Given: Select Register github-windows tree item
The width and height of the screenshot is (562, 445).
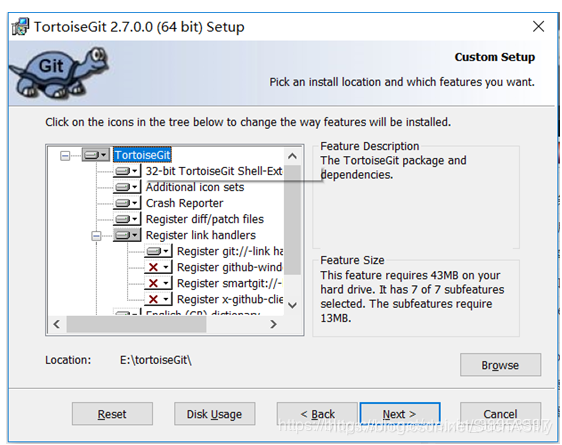Looking at the screenshot, I should point(230,267).
